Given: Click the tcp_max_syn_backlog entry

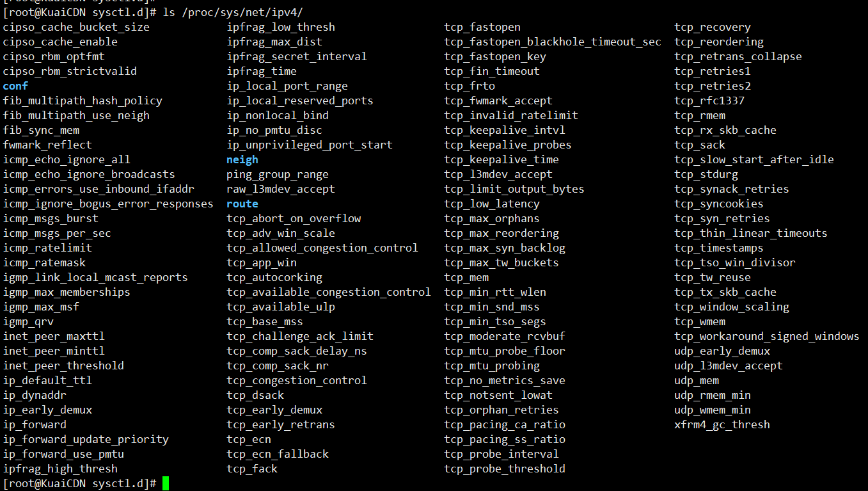Looking at the screenshot, I should [x=505, y=248].
